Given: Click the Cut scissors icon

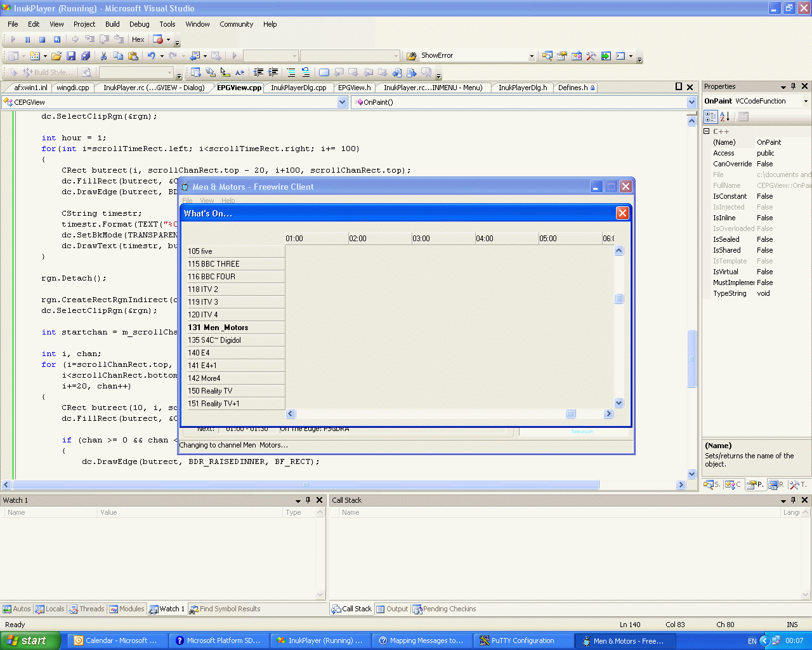Looking at the screenshot, I should (x=103, y=56).
